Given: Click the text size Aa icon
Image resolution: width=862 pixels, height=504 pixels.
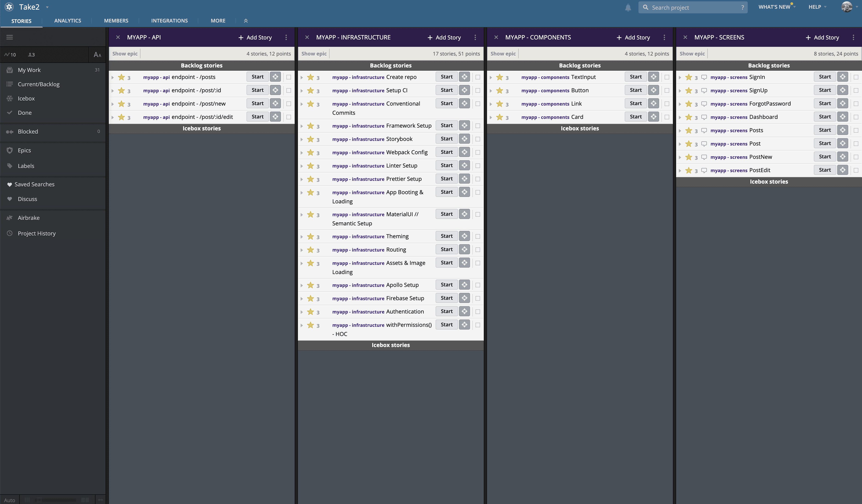Looking at the screenshot, I should pos(98,55).
